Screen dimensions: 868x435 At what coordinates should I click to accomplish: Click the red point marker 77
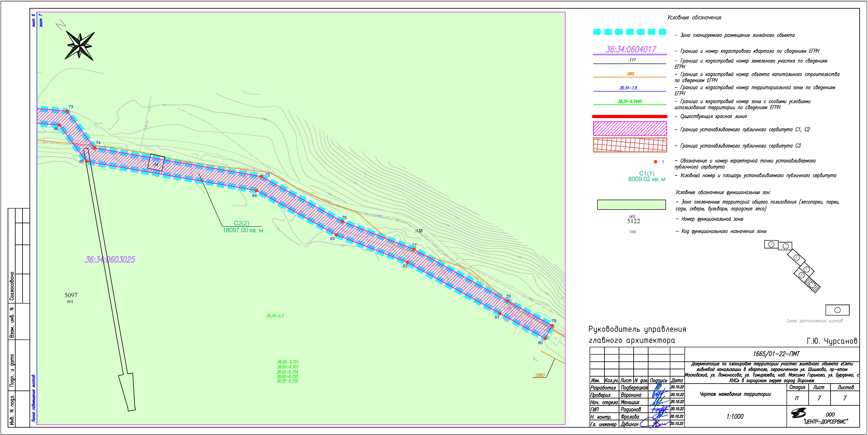pyautogui.click(x=414, y=249)
